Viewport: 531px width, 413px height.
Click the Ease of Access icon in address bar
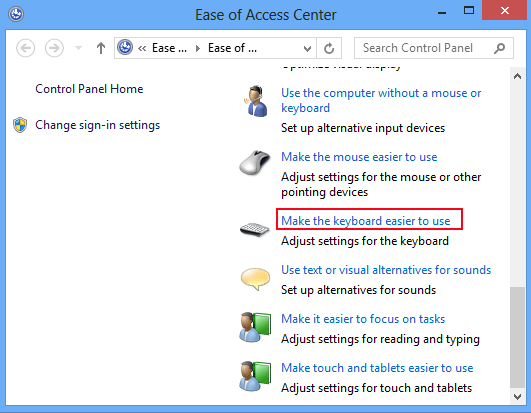(125, 47)
